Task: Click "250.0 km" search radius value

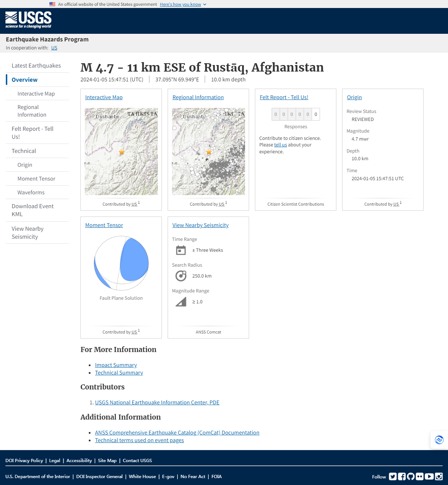Action: (202, 276)
